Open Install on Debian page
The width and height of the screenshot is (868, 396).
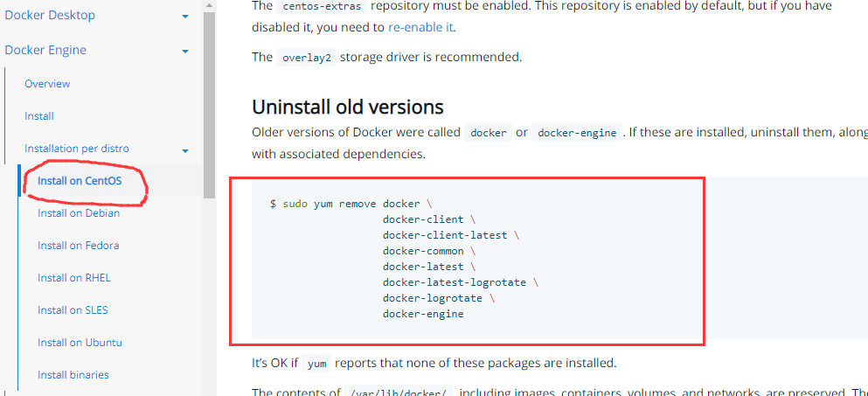[x=79, y=213]
